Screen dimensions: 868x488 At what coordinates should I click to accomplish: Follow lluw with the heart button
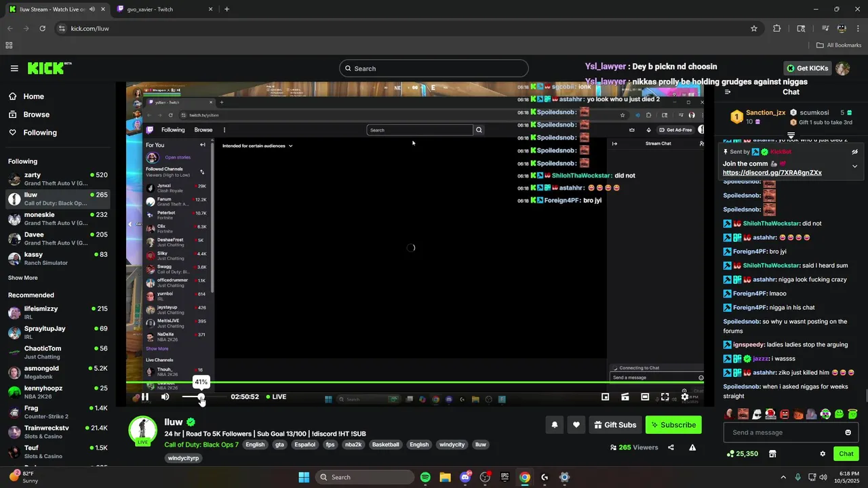(x=576, y=425)
